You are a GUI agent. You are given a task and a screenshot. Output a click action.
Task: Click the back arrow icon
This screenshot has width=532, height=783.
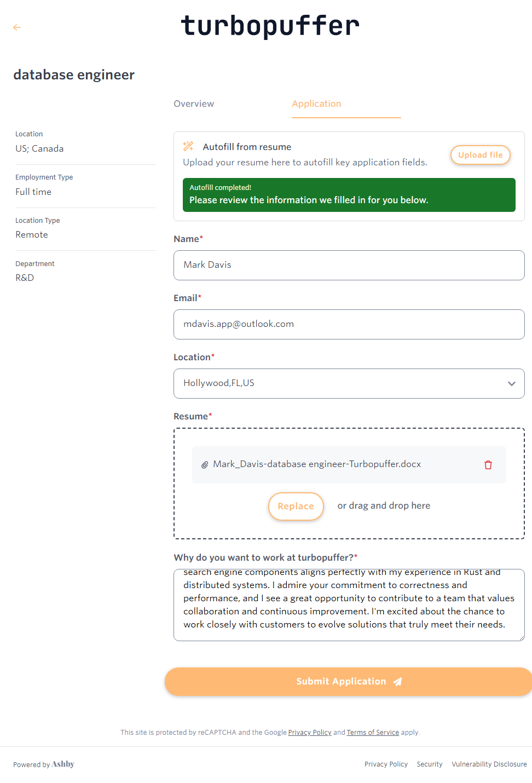tap(17, 27)
